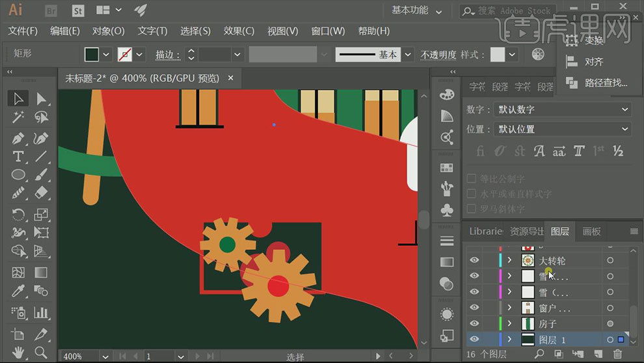This screenshot has height=363, width=644.
Task: Select the Rotate tool
Action: tap(18, 214)
